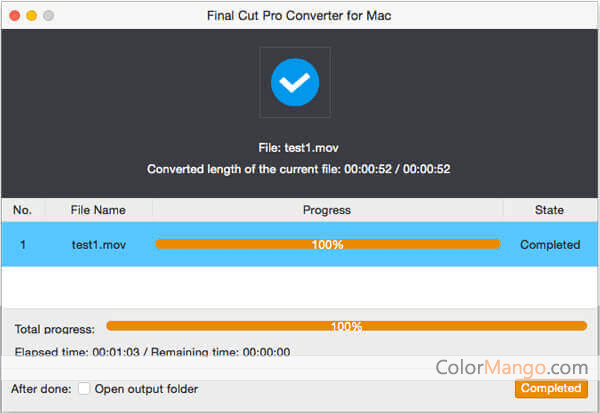Click the Total progress bar

click(x=346, y=326)
